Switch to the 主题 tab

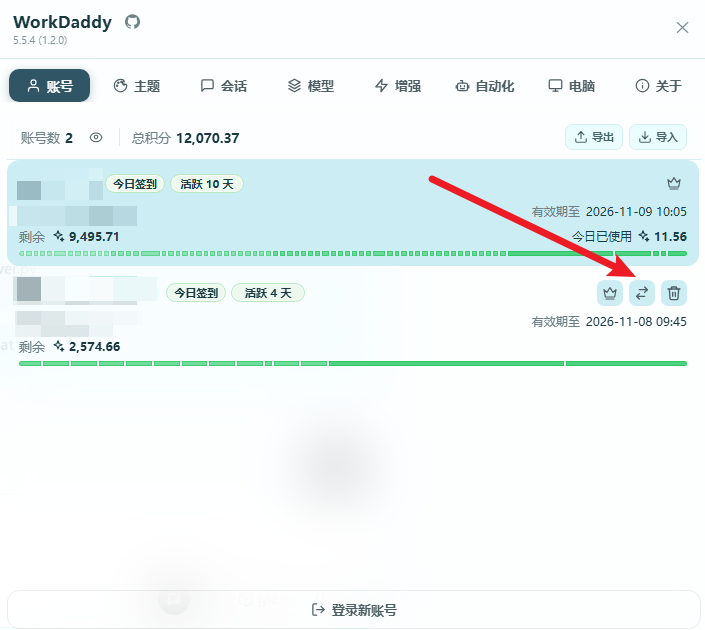(137, 85)
